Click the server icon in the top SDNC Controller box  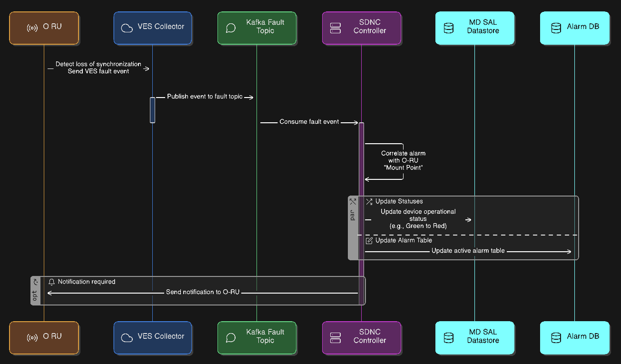pyautogui.click(x=335, y=28)
